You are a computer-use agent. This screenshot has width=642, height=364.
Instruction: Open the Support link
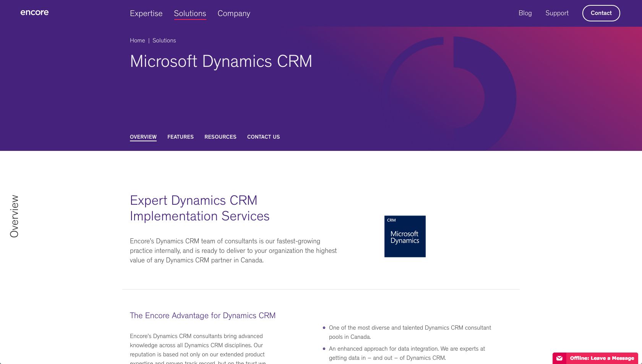pos(557,13)
